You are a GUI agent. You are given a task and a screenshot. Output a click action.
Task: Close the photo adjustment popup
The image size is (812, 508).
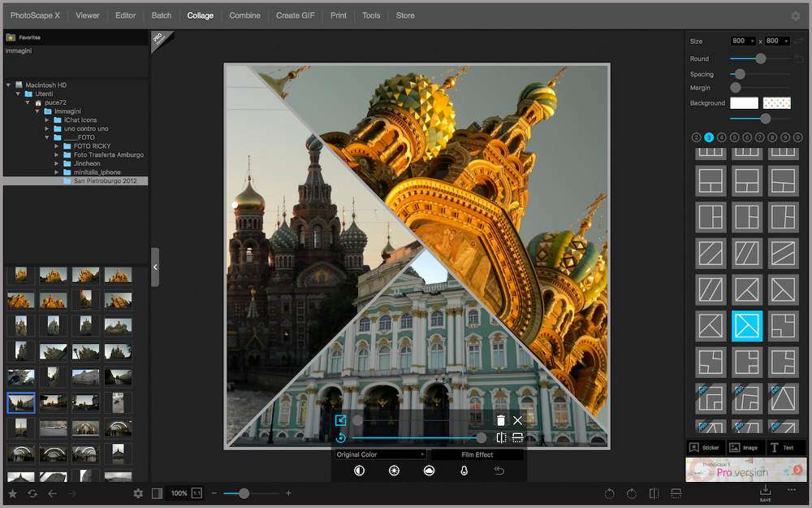click(x=517, y=420)
